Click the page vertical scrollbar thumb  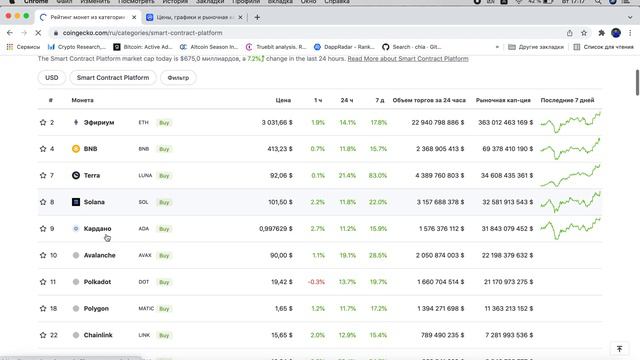[x=637, y=82]
